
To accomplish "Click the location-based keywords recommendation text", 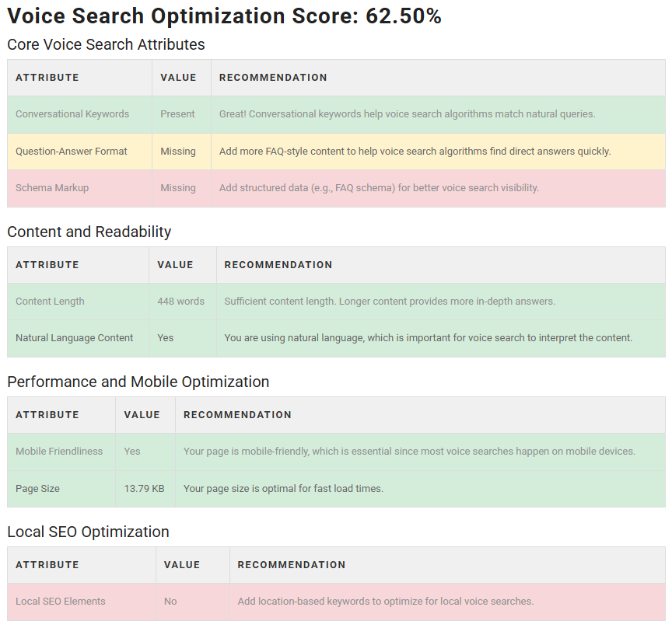I will 385,602.
